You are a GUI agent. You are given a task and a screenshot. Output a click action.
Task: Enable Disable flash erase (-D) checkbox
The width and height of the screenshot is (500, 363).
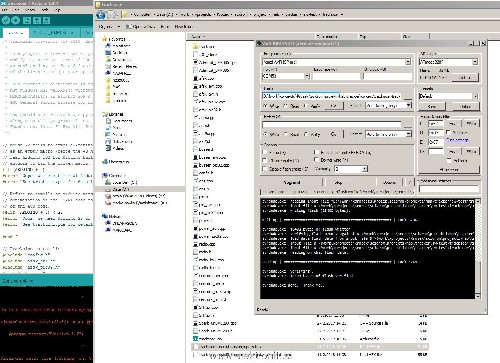point(265,169)
